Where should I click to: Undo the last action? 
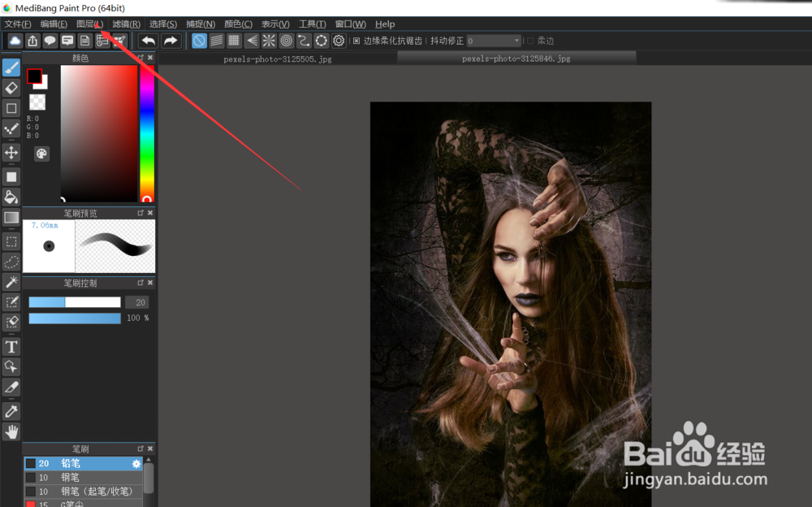coord(148,41)
